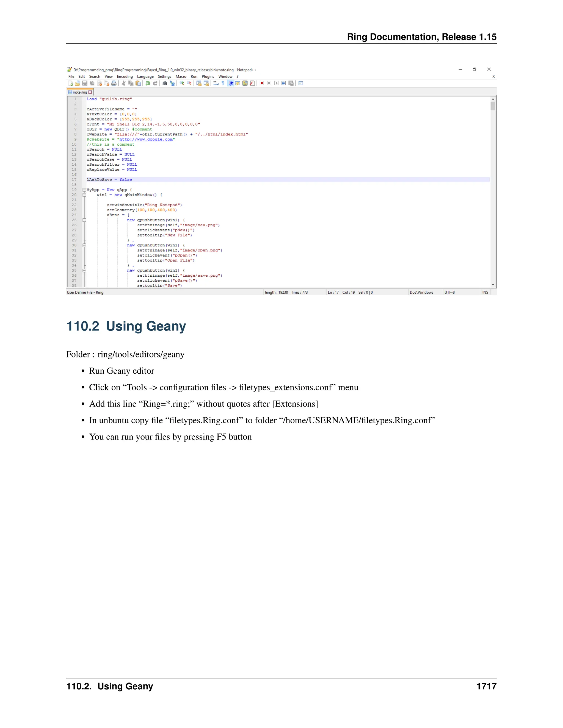Start macro recording with red dot icon
Viewport: 563px width, 728px height.
click(262, 83)
